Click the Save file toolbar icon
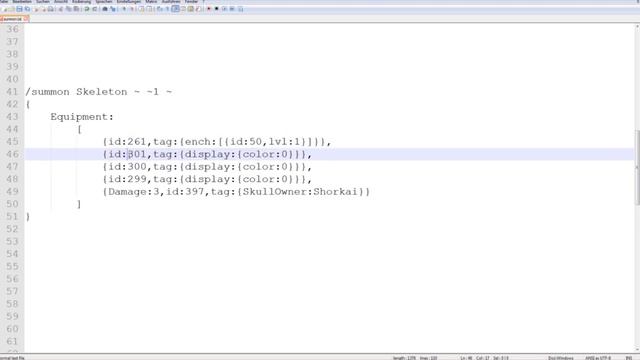The height and width of the screenshot is (360, 640). click(x=19, y=9)
